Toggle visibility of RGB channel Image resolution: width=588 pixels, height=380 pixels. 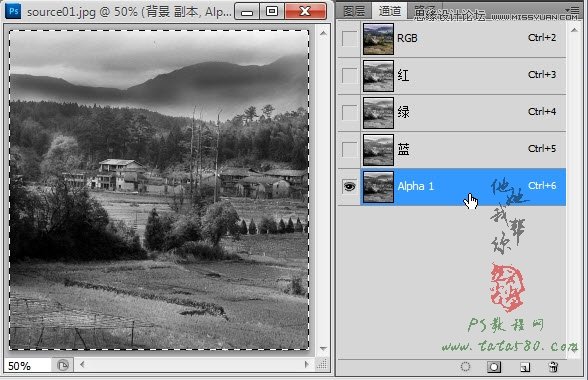[350, 38]
